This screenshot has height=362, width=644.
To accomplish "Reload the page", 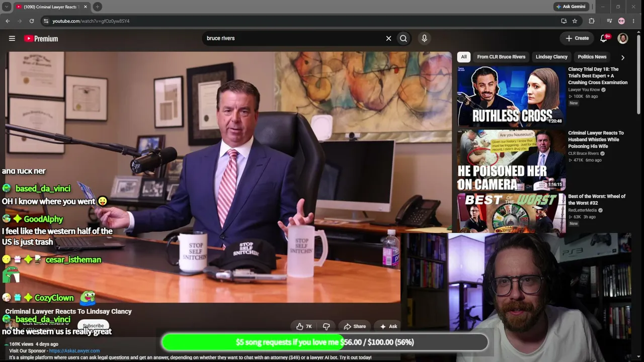I will coord(32,21).
